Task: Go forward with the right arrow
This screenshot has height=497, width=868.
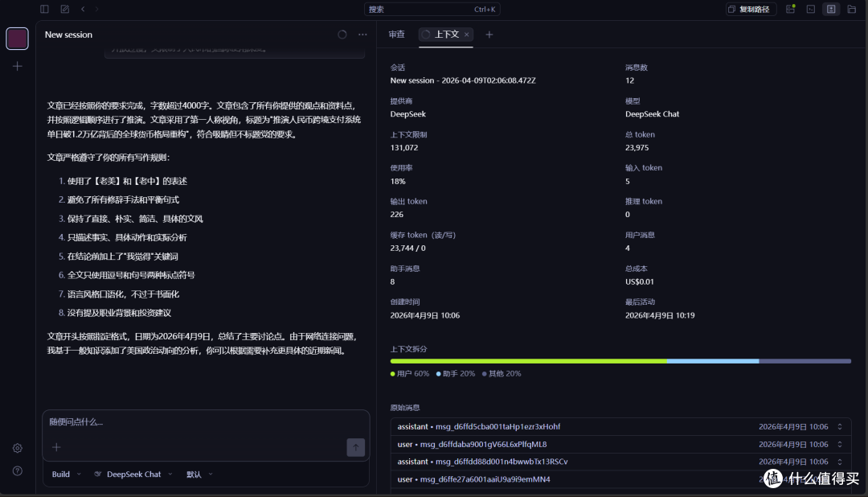Action: click(x=97, y=9)
